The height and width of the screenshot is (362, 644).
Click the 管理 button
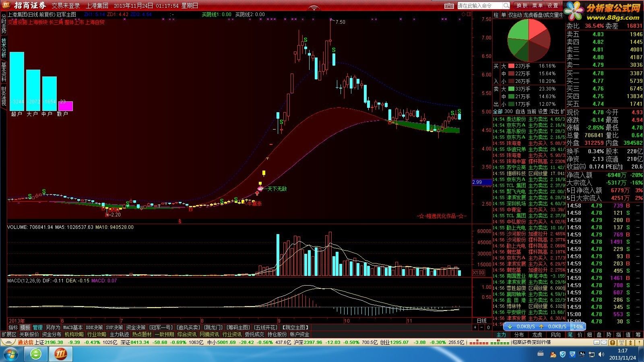38,328
